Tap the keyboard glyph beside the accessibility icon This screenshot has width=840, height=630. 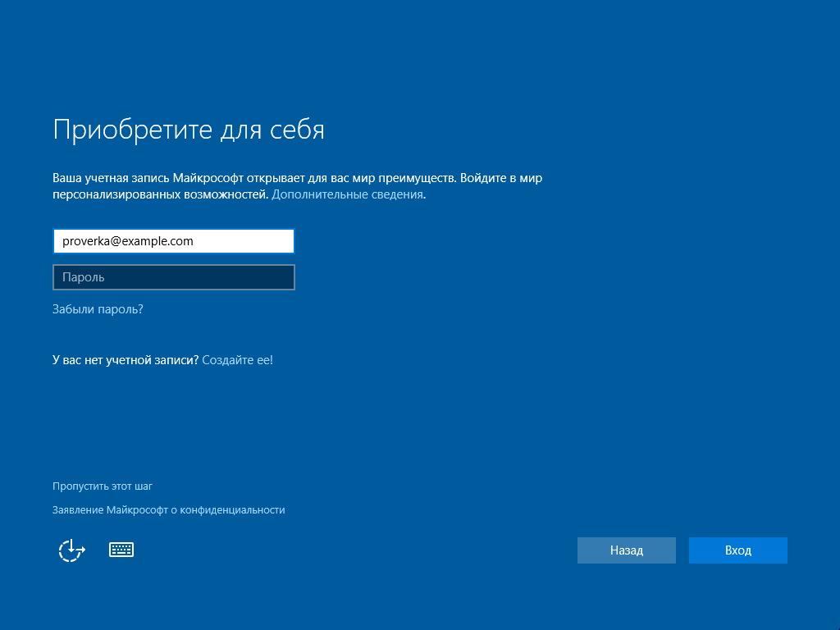(x=121, y=550)
